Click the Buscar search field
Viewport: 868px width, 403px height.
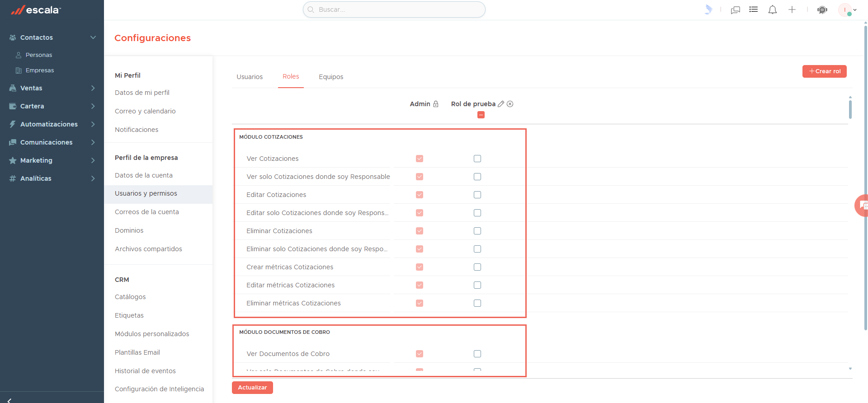(x=394, y=9)
